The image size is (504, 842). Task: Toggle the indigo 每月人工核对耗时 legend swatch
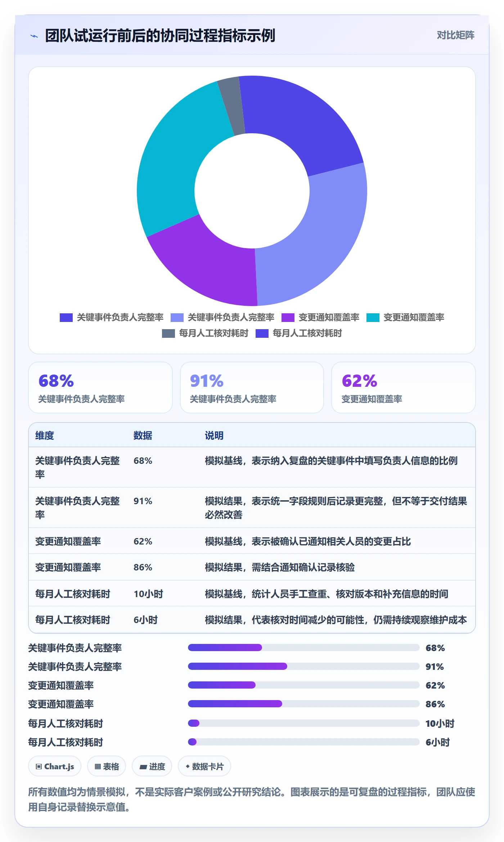click(262, 333)
